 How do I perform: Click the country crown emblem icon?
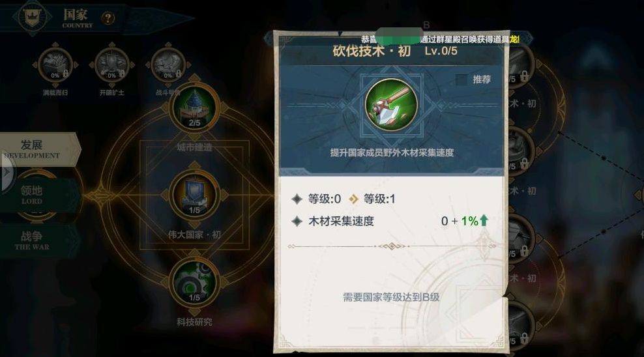(x=32, y=17)
